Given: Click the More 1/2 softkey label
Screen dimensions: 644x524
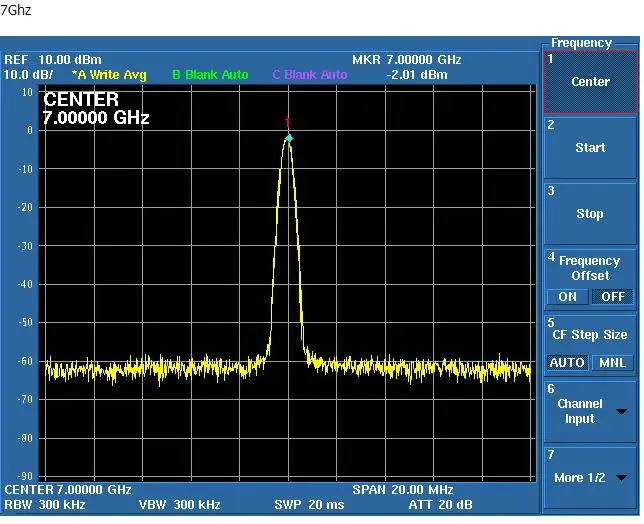Looking at the screenshot, I should pos(580,478).
